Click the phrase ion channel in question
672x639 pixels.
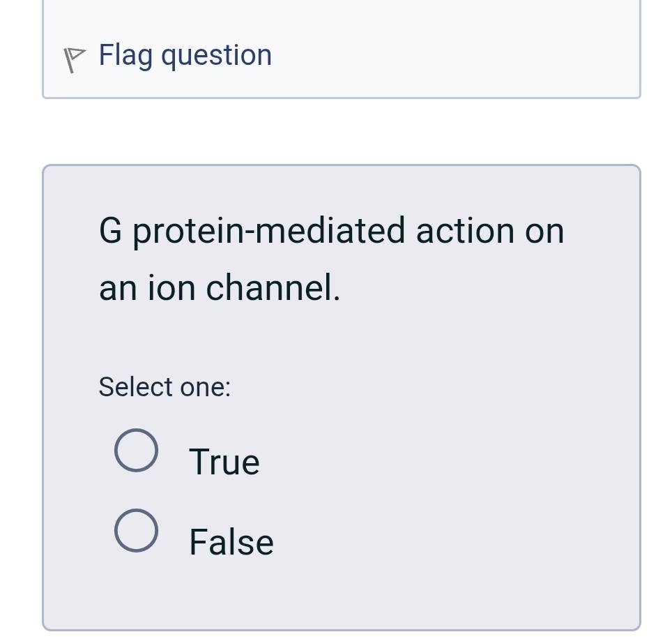point(244,287)
